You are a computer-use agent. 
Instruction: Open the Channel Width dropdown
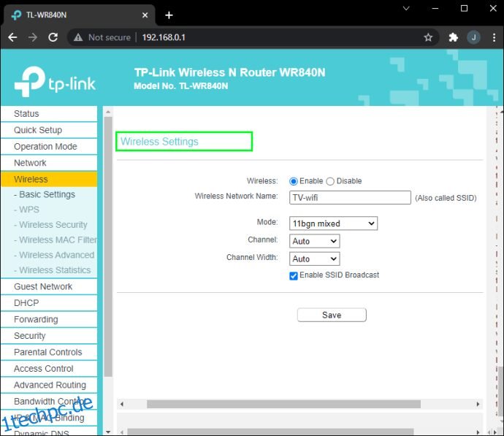pos(314,259)
